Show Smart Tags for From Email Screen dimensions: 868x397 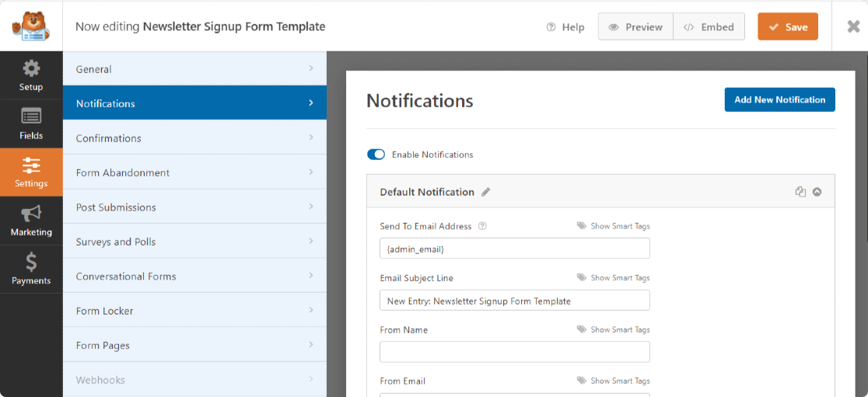(614, 381)
